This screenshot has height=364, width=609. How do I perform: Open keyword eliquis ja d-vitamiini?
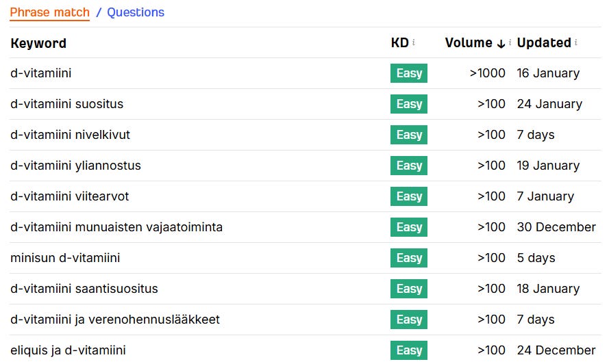point(68,350)
